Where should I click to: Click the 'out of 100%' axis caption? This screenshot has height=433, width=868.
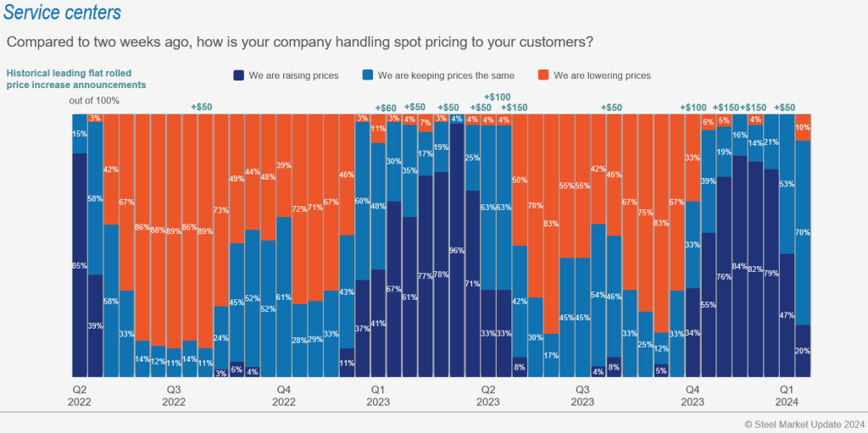tap(94, 101)
